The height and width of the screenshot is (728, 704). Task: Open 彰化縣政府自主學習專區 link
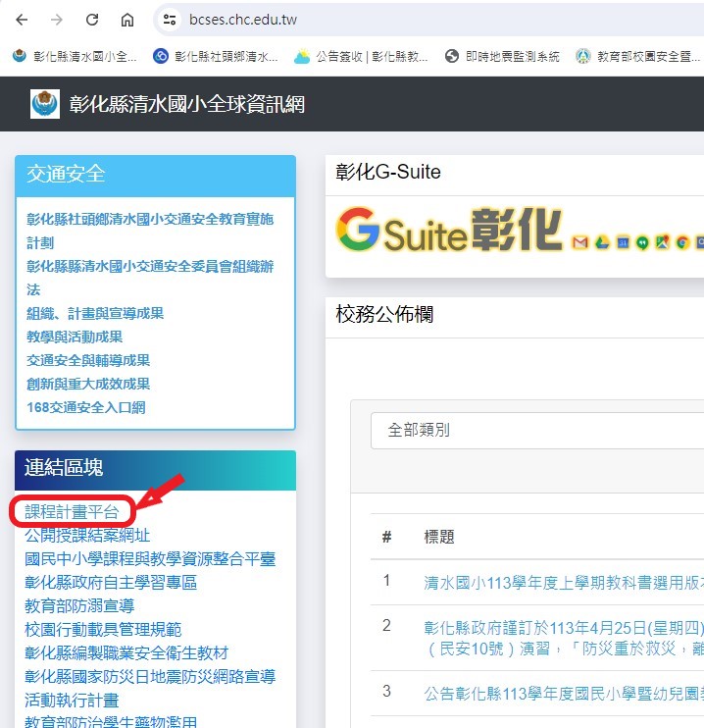pyautogui.click(x=111, y=582)
